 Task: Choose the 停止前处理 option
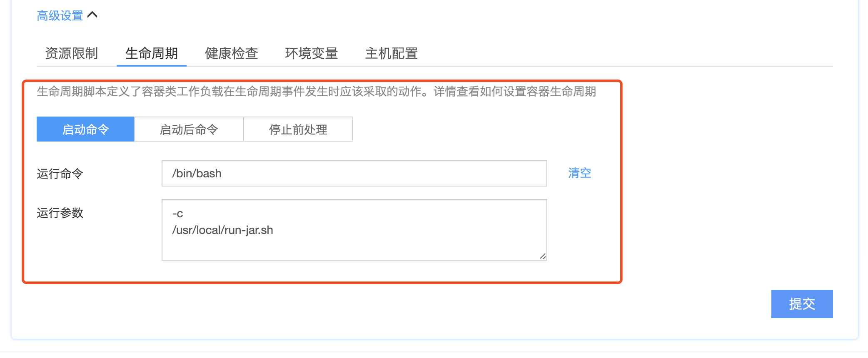[x=298, y=129]
